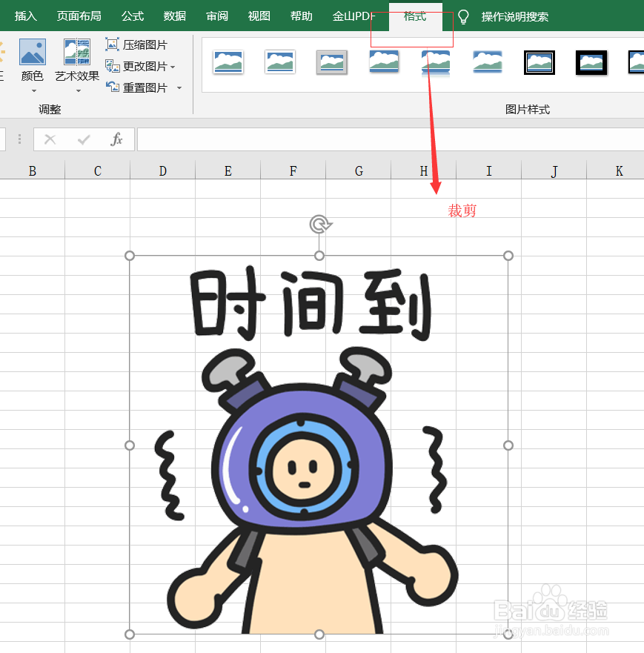Click the cancel X in the formula bar
Viewport: 644px width, 653px height.
[x=50, y=139]
